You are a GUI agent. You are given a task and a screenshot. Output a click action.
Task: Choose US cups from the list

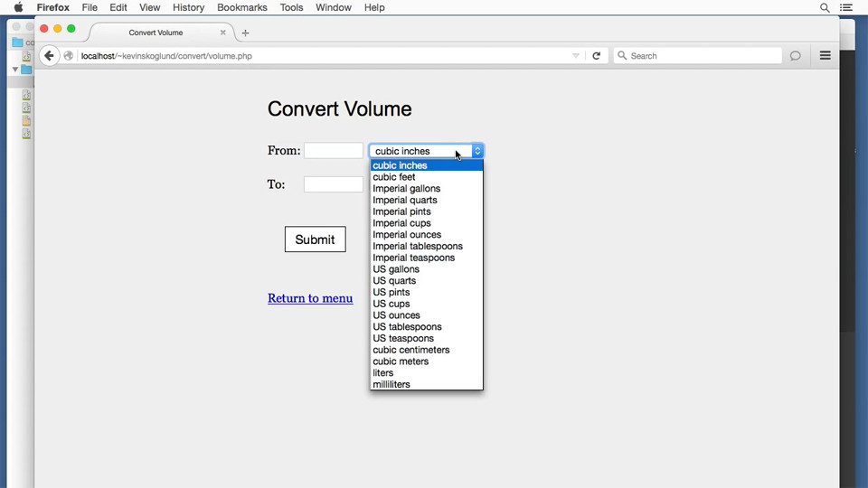click(426, 304)
